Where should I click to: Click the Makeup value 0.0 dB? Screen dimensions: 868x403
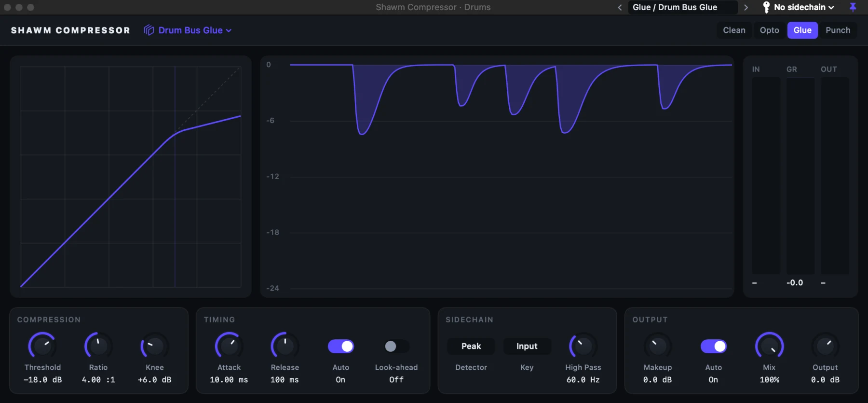[x=658, y=380]
